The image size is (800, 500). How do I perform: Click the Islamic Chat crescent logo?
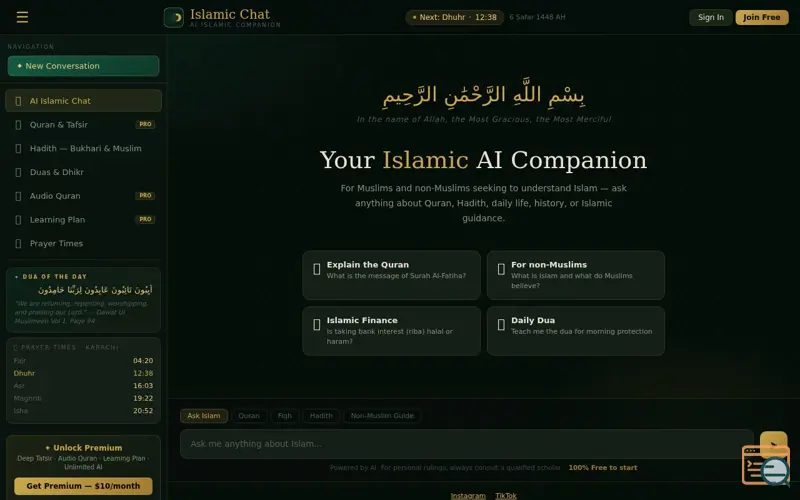coord(173,17)
